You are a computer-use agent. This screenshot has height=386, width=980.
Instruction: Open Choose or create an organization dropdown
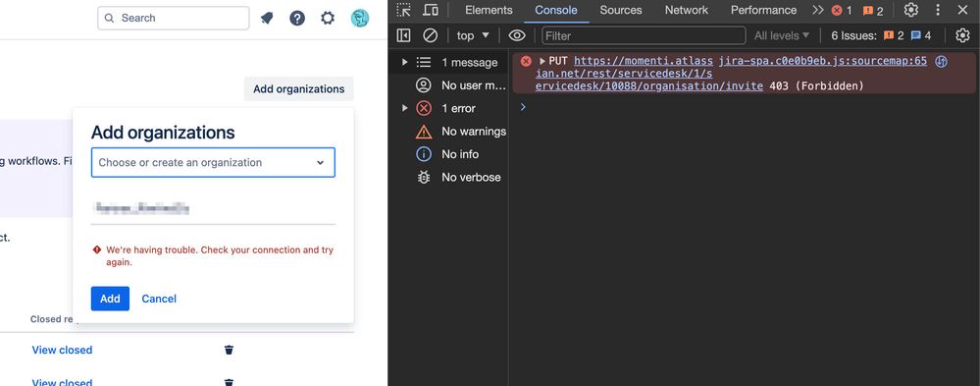point(213,163)
